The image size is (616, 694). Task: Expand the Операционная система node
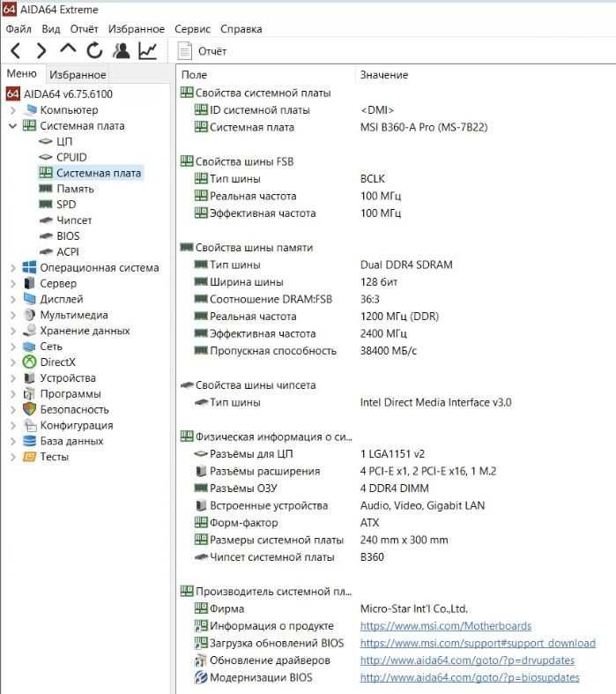pyautogui.click(x=13, y=268)
